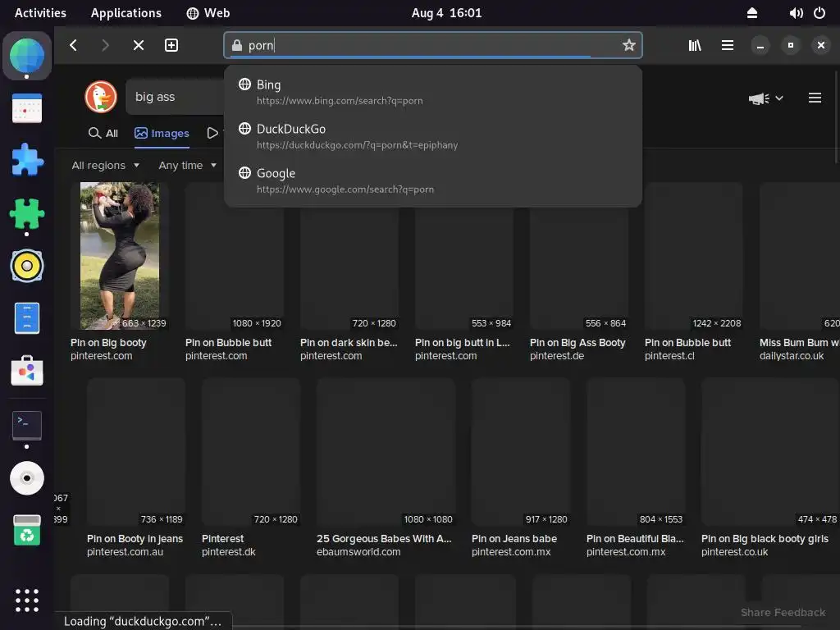
Task: Open the 1080 × 1080 thumbnail placeholder
Action: tap(386, 452)
